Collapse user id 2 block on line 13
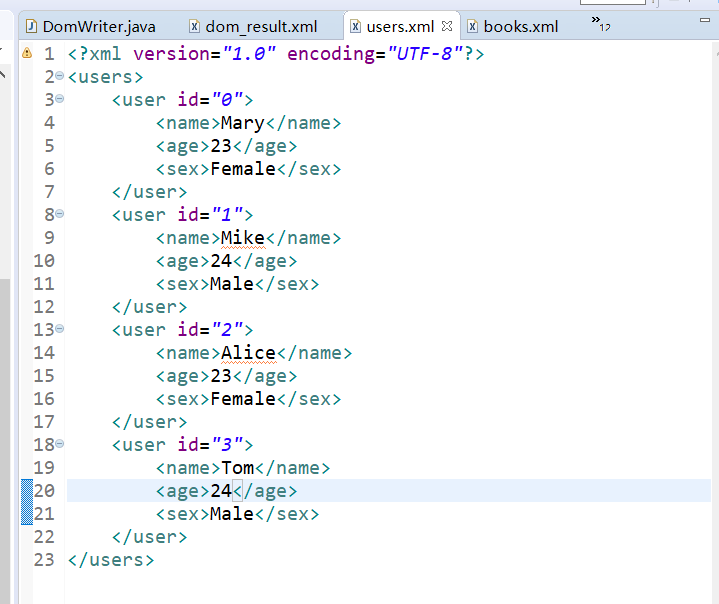Image resolution: width=719 pixels, height=604 pixels. [60, 328]
